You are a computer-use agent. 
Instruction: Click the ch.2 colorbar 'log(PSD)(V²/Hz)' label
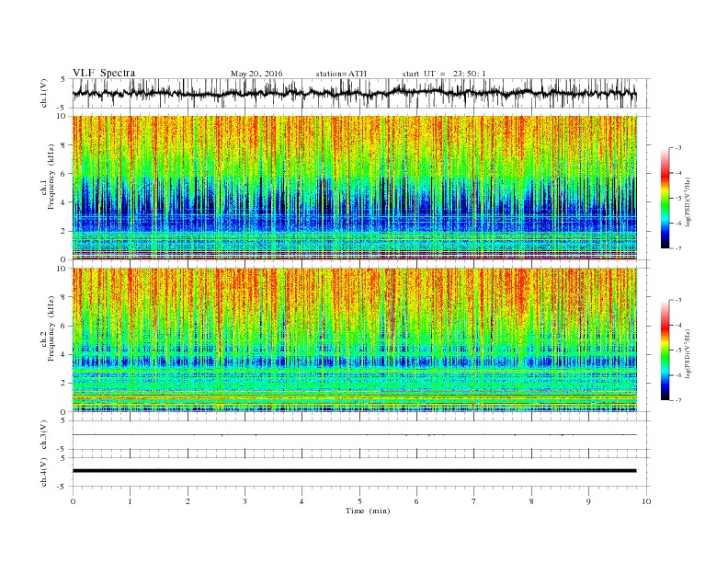click(x=688, y=353)
